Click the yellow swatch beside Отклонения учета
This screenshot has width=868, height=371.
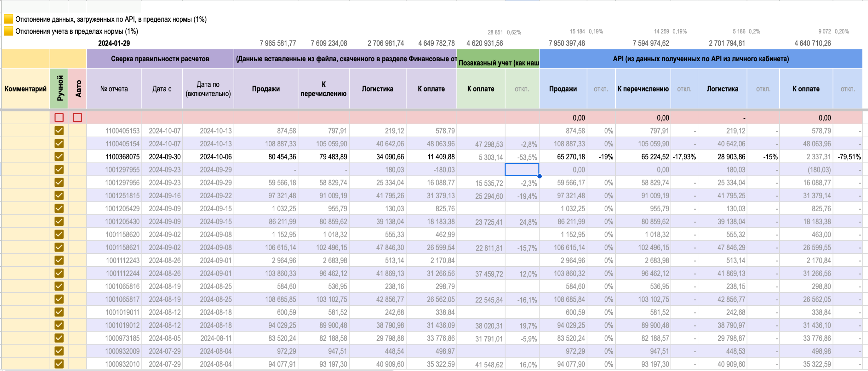[x=8, y=31]
